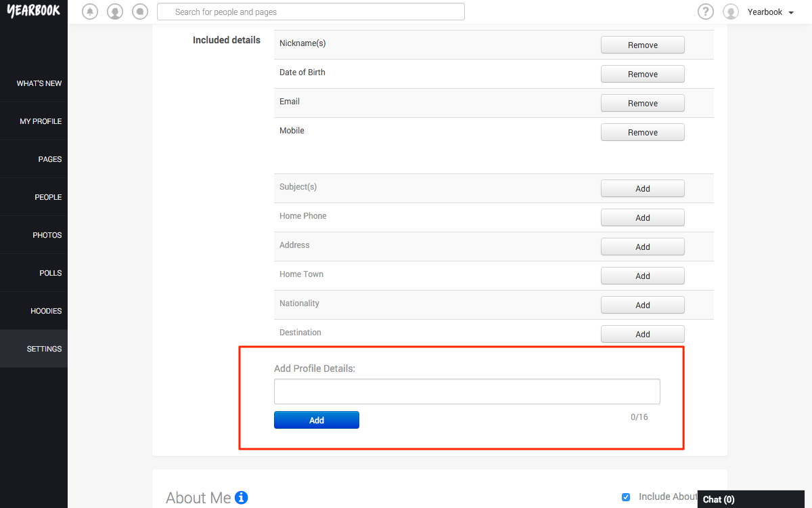
Task: Open the friend requests icon
Action: pos(115,12)
